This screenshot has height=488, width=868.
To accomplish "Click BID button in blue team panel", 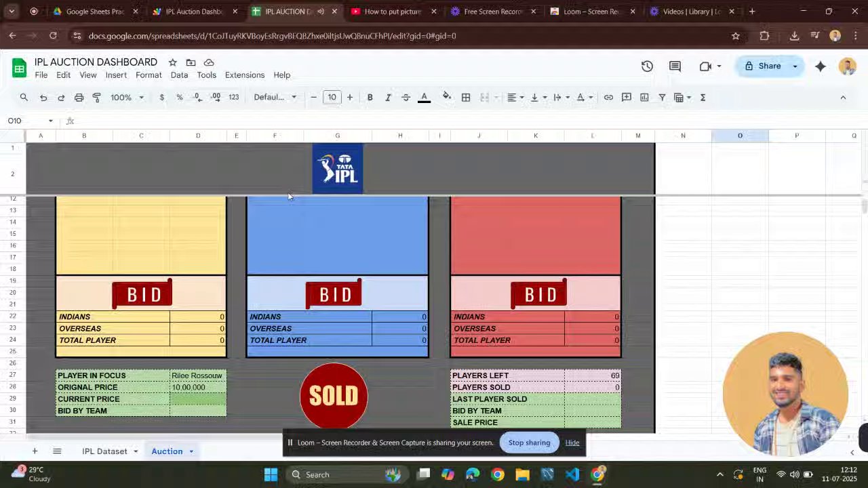I will coord(333,293).
